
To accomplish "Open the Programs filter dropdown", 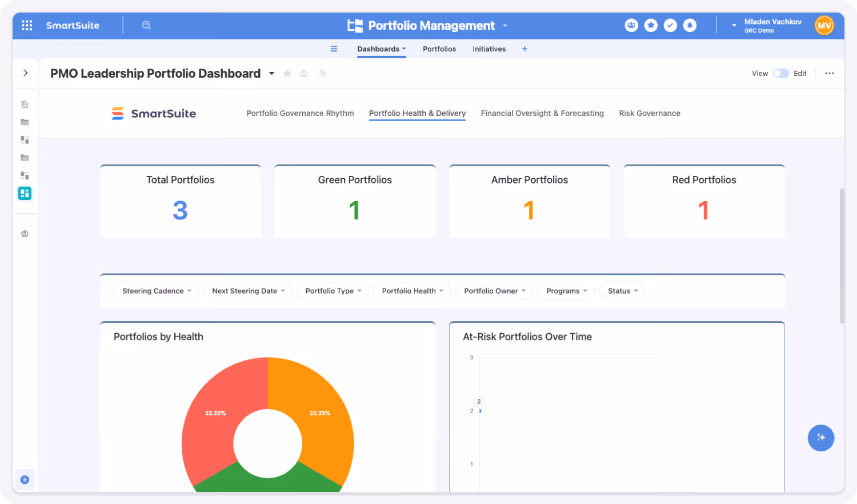I will (x=566, y=291).
